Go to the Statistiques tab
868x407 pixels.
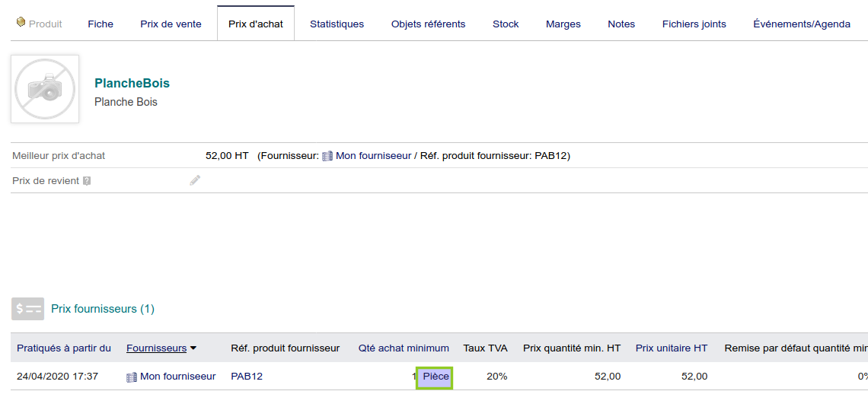(337, 24)
